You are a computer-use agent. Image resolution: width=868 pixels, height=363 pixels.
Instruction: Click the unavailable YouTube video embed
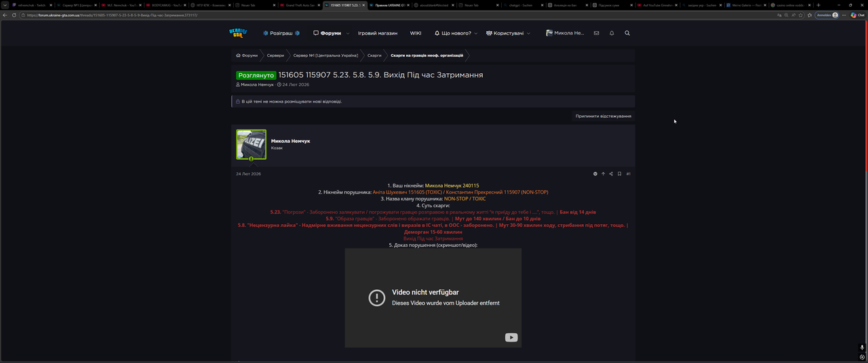433,297
